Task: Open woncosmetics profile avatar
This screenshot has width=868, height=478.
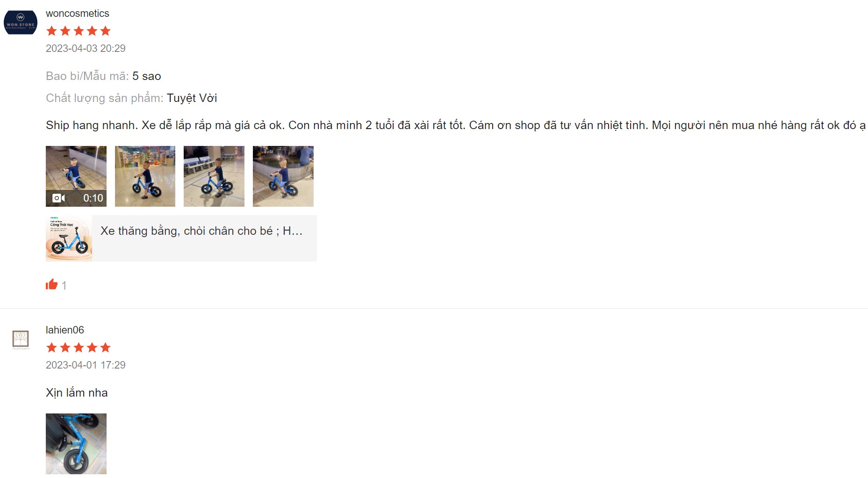Action: 21,22
